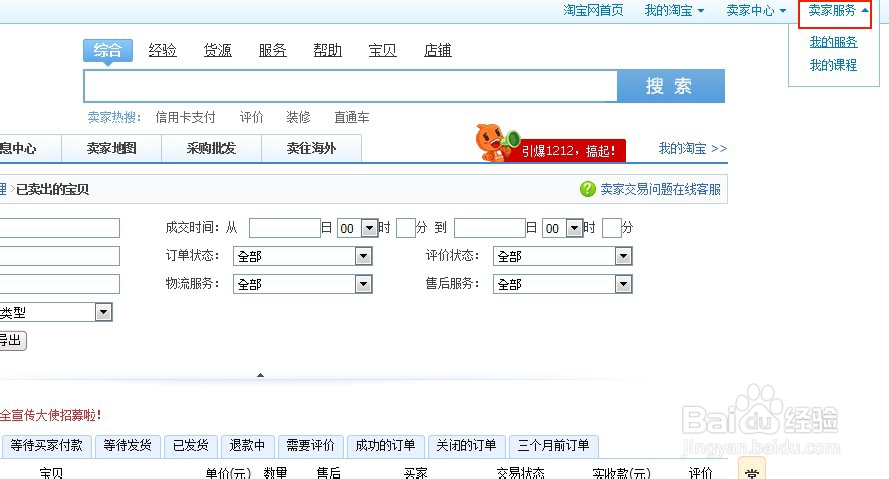Open the 我的淘宝 top dropdown
Image resolution: width=889 pixels, height=479 pixels.
click(x=675, y=11)
